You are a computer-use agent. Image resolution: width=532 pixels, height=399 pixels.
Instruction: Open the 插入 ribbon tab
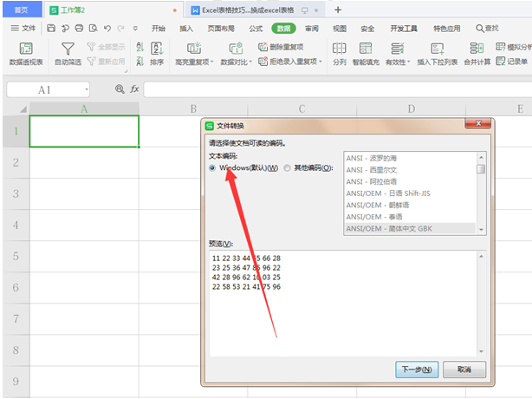(186, 28)
